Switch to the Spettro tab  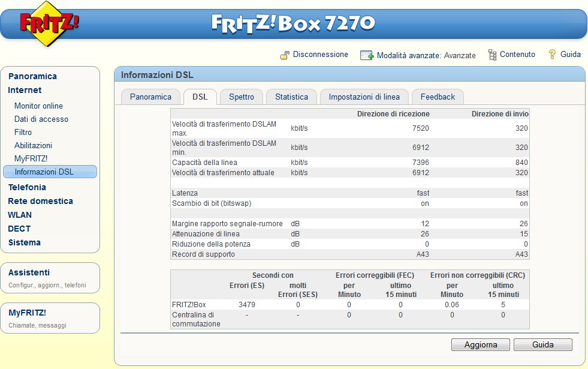(242, 97)
